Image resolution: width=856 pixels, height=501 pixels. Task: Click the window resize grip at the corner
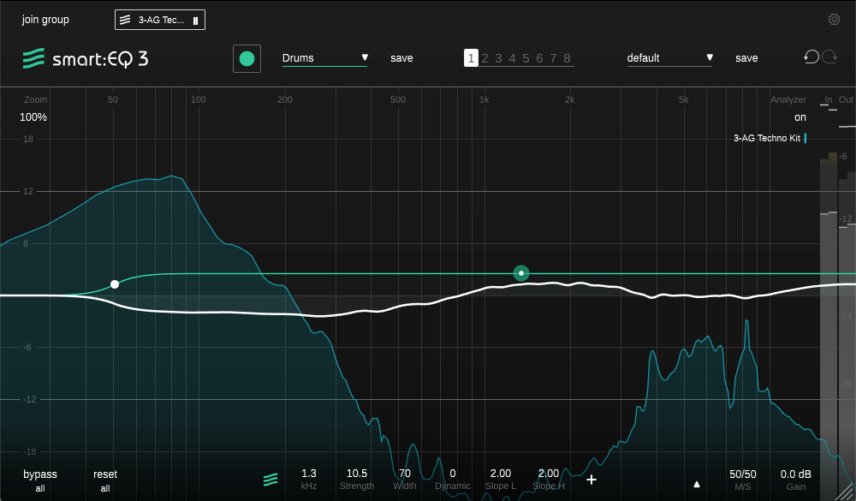[847, 492]
